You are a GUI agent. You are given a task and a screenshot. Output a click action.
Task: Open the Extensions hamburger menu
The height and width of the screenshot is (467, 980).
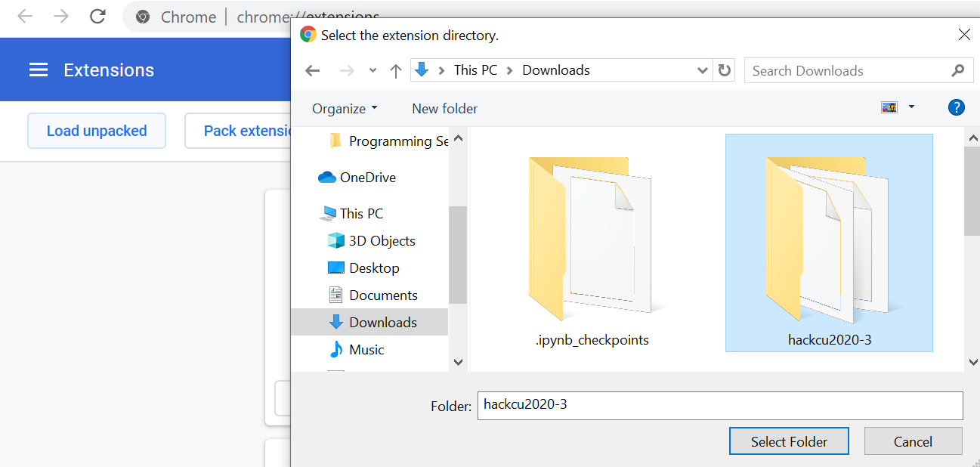[39, 70]
